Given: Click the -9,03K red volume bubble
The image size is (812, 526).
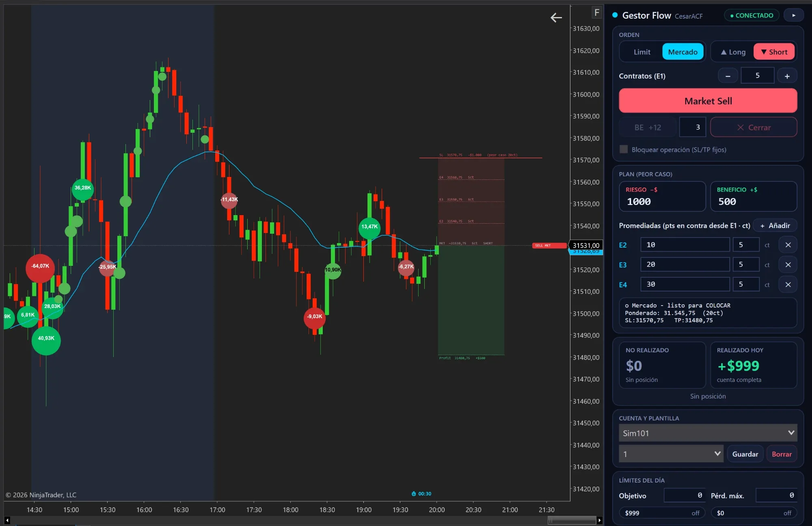Looking at the screenshot, I should (315, 318).
